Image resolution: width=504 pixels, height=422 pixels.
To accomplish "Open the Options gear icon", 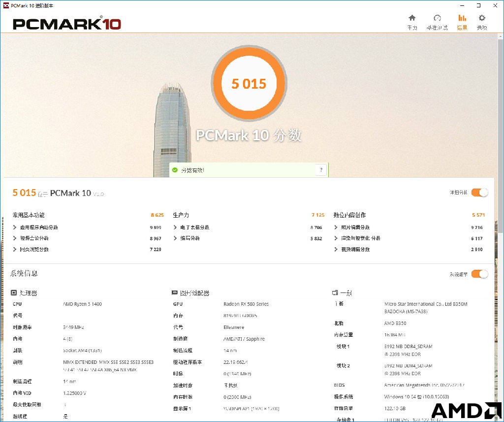I will click(x=482, y=18).
